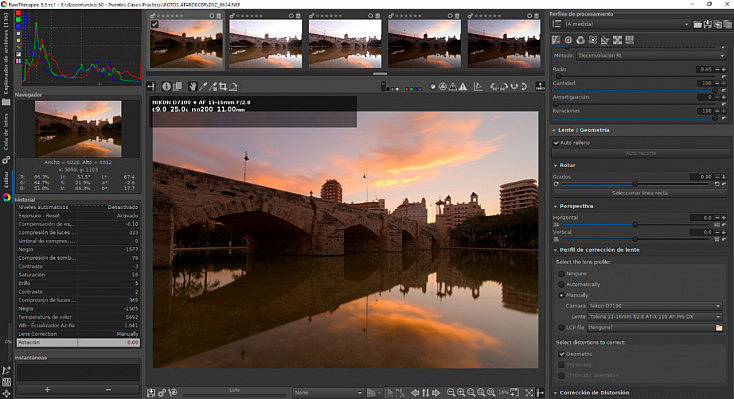Increase Radio value with plus stepper
The image size is (734, 399).
point(724,69)
